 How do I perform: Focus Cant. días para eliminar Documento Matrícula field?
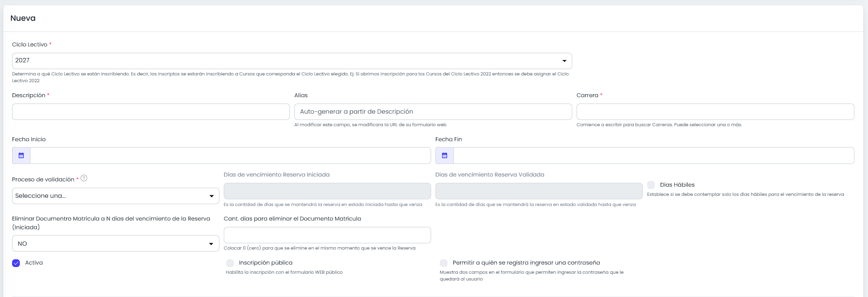(x=327, y=235)
